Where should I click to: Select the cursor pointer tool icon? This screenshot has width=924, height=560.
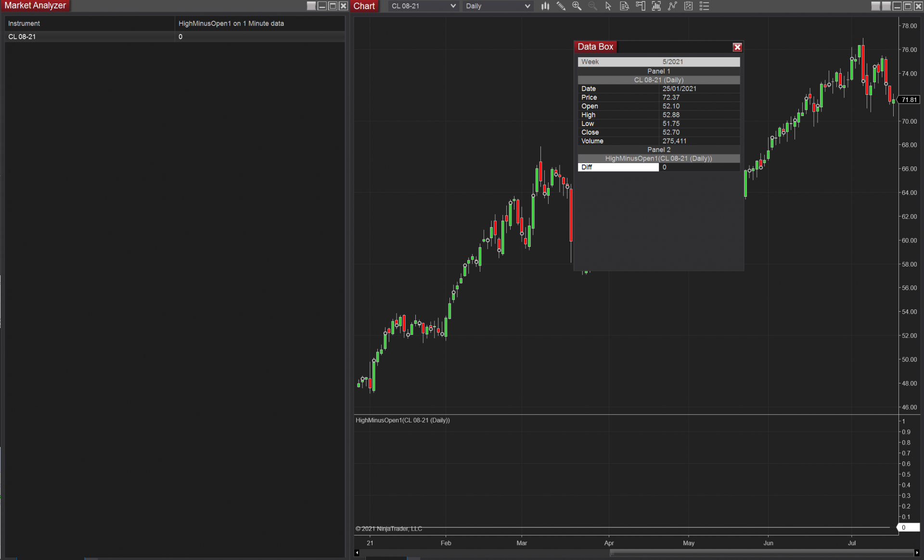[608, 6]
